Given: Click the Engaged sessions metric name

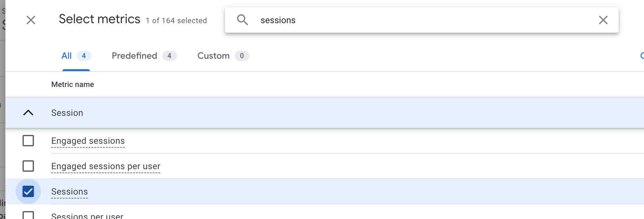Looking at the screenshot, I should [x=88, y=141].
